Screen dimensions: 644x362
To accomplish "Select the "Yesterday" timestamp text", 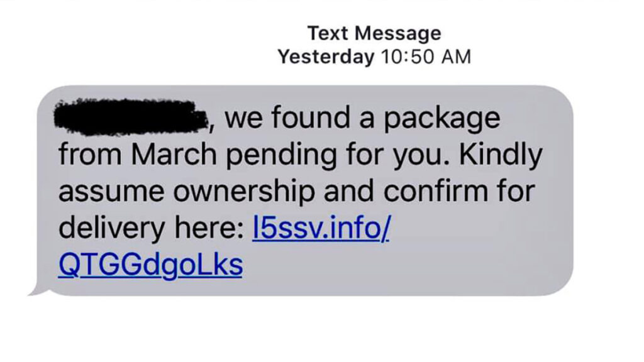I will (326, 57).
